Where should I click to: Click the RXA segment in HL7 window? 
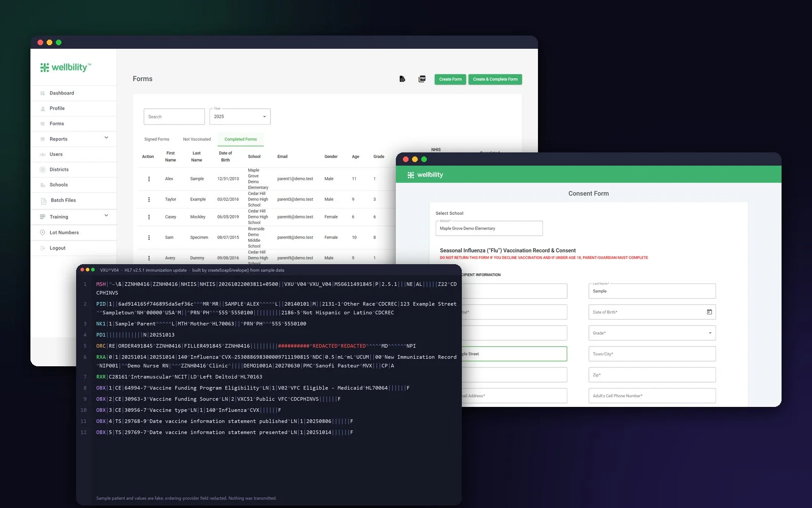101,357
